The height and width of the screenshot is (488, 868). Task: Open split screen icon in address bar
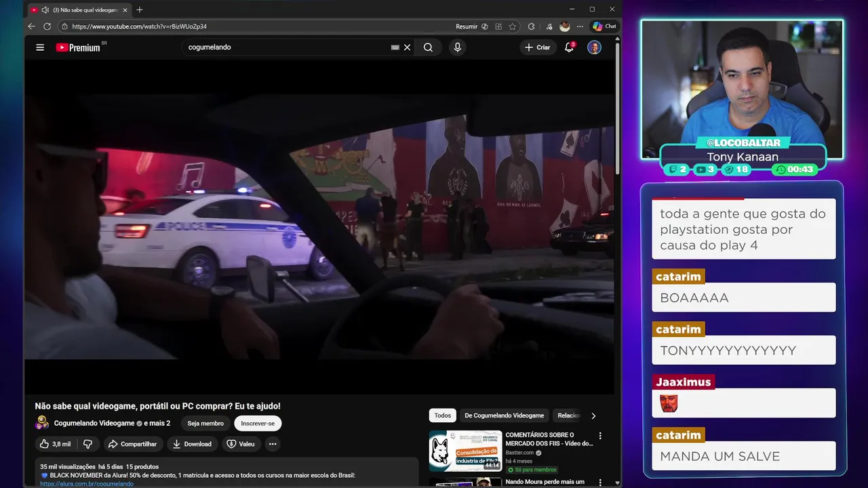coord(498,26)
